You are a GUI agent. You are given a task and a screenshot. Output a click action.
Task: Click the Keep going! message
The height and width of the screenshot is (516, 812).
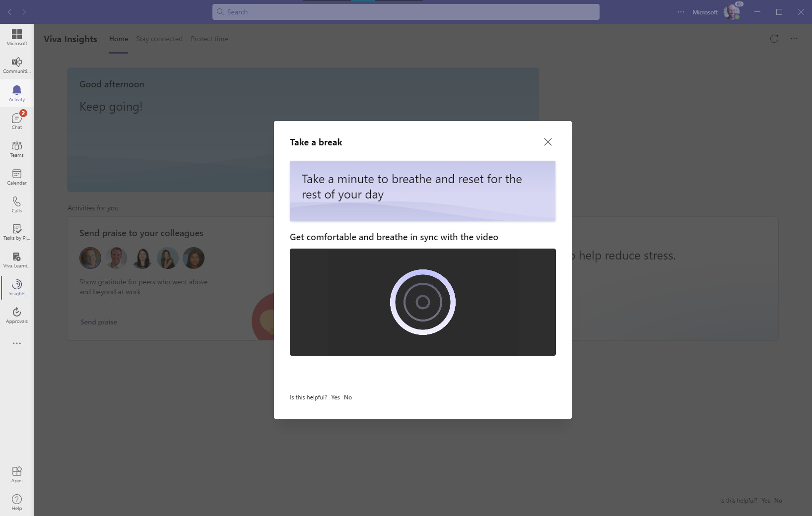pos(111,107)
